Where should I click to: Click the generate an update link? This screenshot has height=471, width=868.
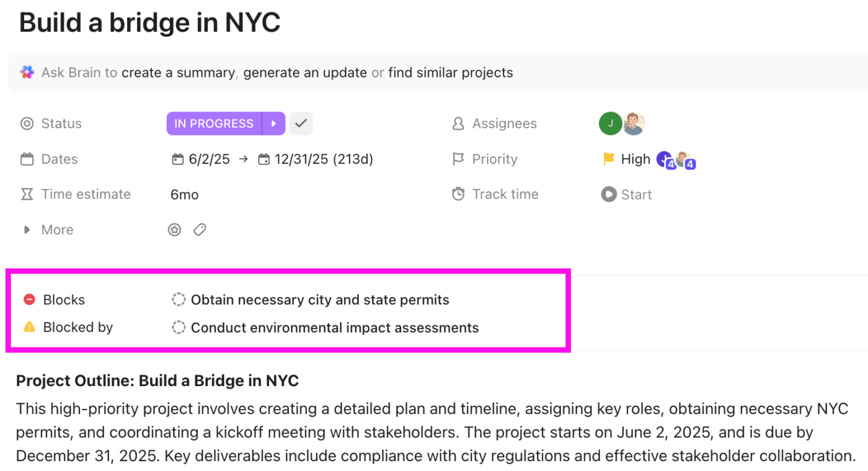click(x=304, y=73)
